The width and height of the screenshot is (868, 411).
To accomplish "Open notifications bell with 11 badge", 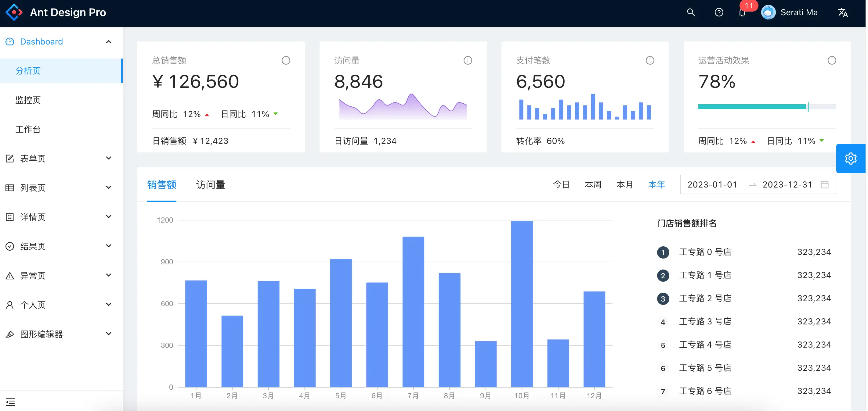I will point(742,13).
